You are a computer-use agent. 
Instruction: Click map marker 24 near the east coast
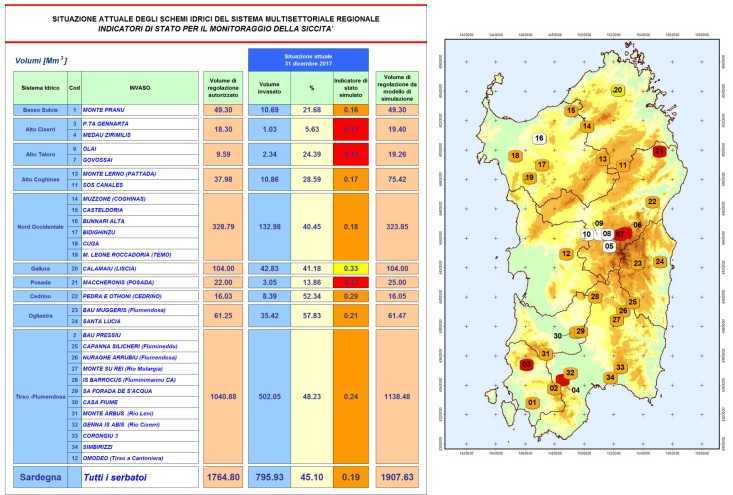659,261
